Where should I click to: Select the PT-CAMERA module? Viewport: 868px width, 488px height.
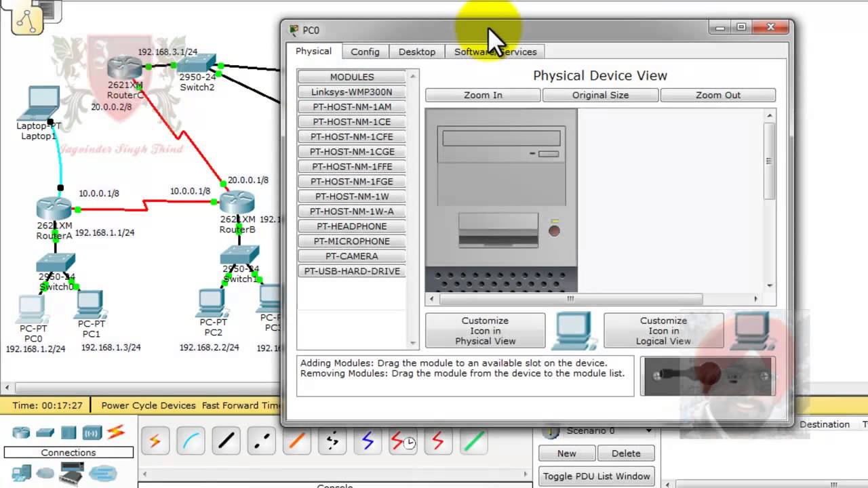pyautogui.click(x=352, y=256)
